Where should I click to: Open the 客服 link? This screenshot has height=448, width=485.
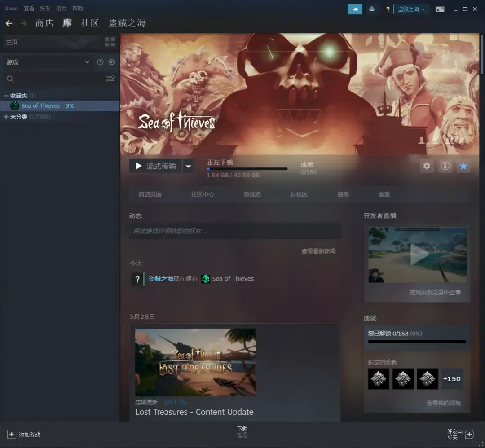click(384, 194)
